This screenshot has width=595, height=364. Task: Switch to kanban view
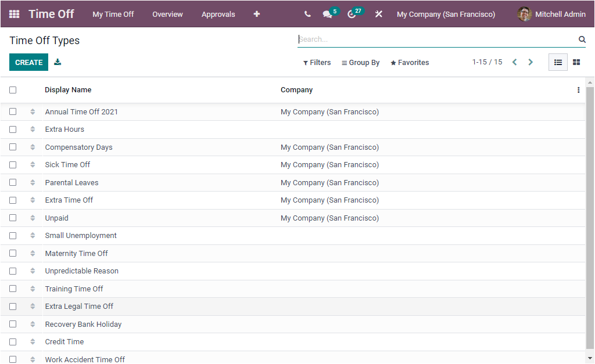(x=576, y=62)
